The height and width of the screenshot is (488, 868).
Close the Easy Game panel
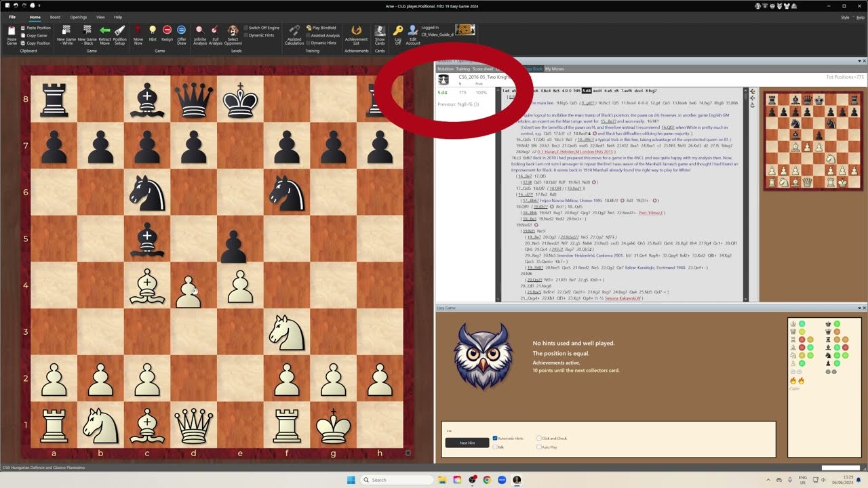point(864,308)
